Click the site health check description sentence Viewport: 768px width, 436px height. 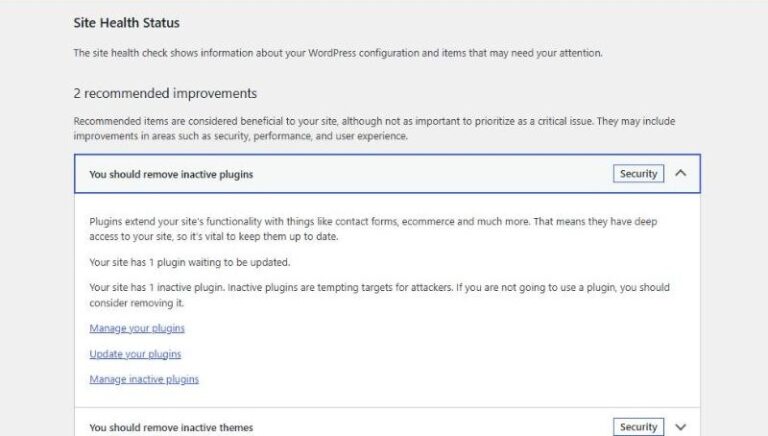(x=338, y=53)
